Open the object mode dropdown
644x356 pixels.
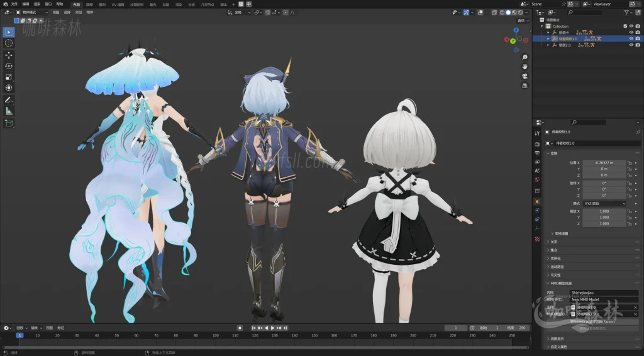[31, 13]
